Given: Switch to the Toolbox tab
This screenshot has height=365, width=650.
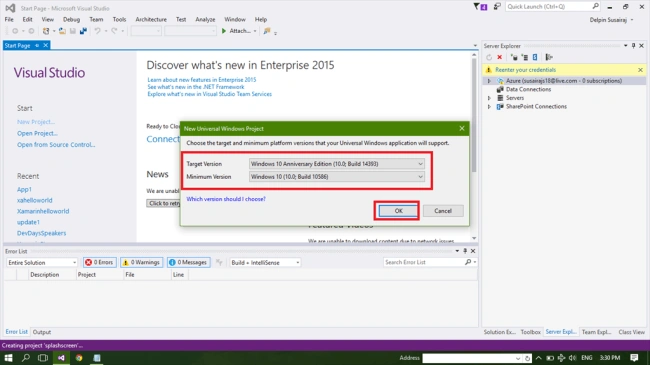Looking at the screenshot, I should pyautogui.click(x=531, y=332).
